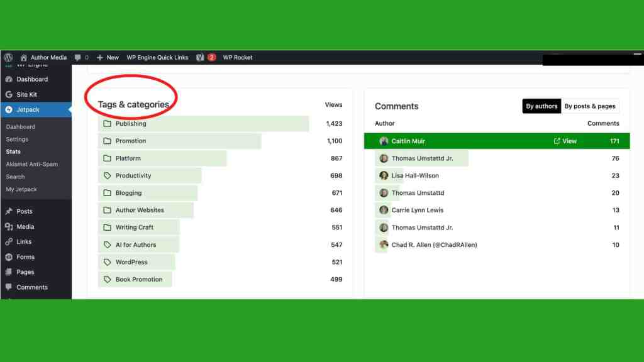Click the tag icon beside WordPress
The width and height of the screenshot is (644, 362).
point(107,262)
